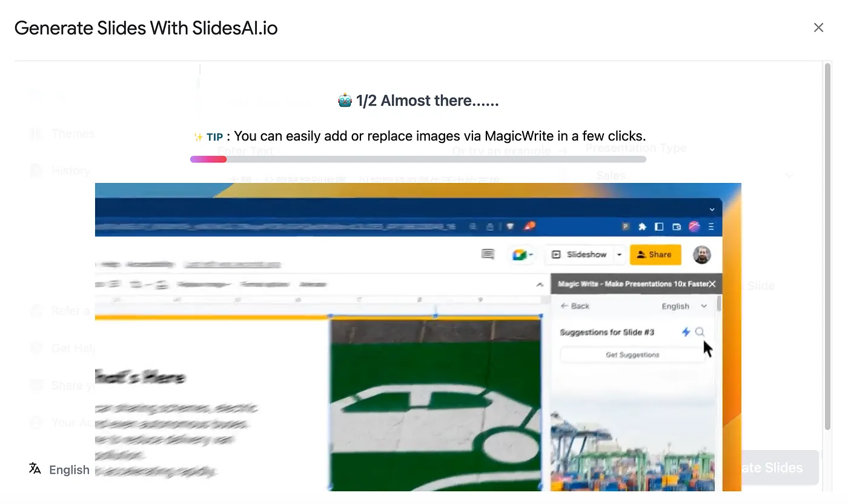This screenshot has height=504, width=848.
Task: Click the slide generation progress bar
Action: click(x=418, y=159)
